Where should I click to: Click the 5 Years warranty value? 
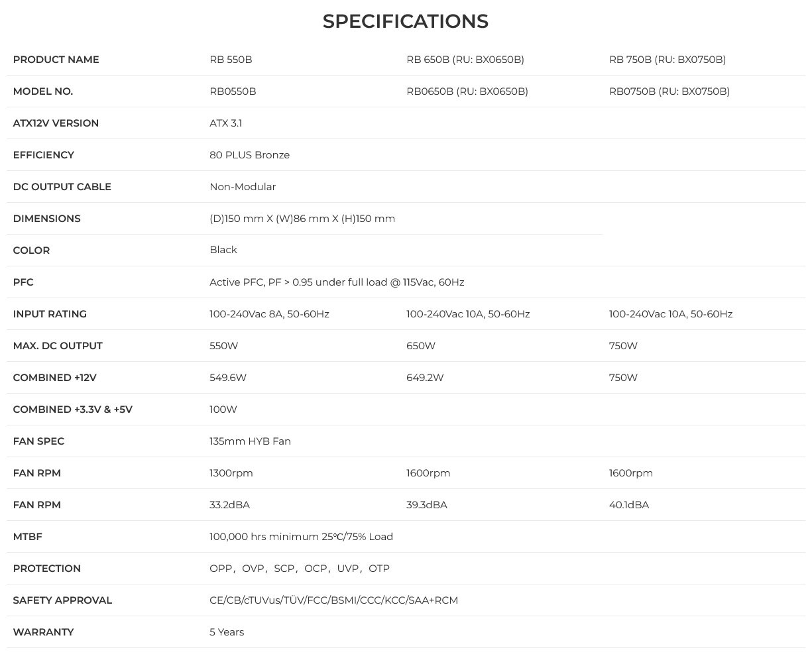(227, 632)
